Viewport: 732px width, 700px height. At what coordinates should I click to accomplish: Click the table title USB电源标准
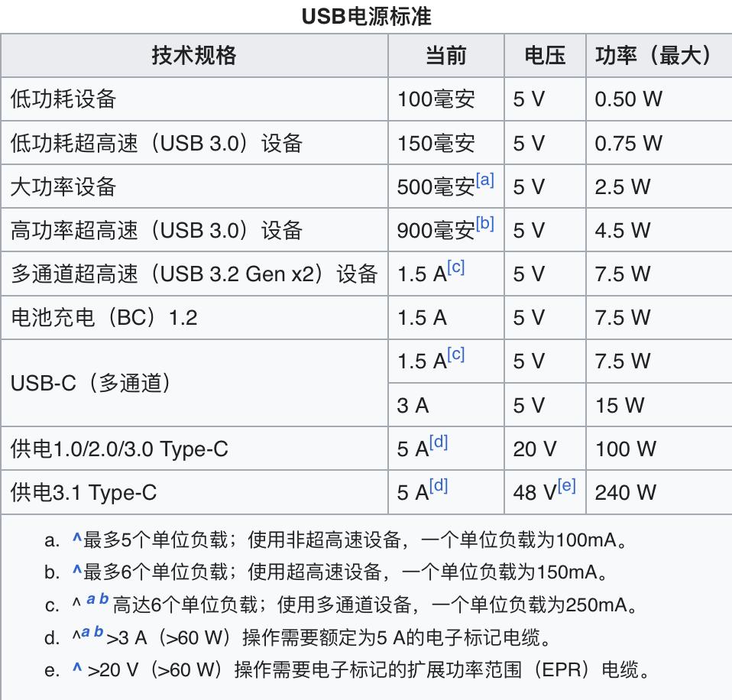point(366,15)
